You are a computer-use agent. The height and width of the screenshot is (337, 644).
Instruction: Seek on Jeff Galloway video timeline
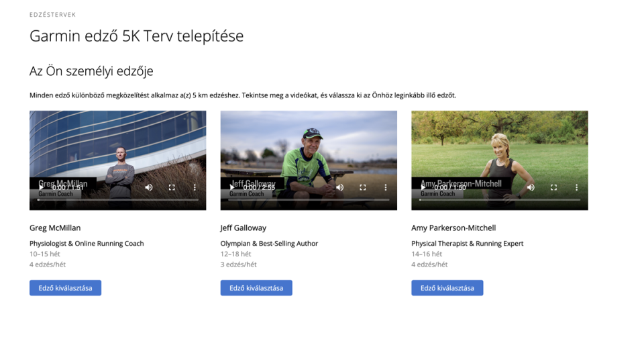click(x=309, y=200)
